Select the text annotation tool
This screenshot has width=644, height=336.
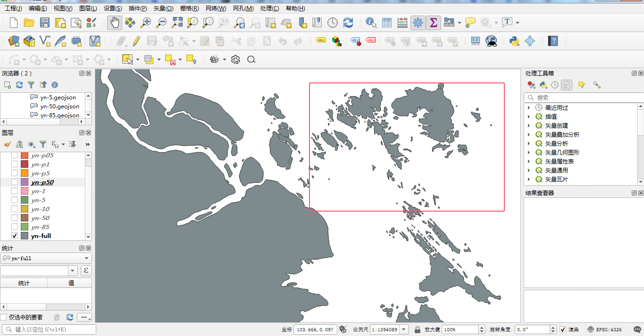pos(507,22)
